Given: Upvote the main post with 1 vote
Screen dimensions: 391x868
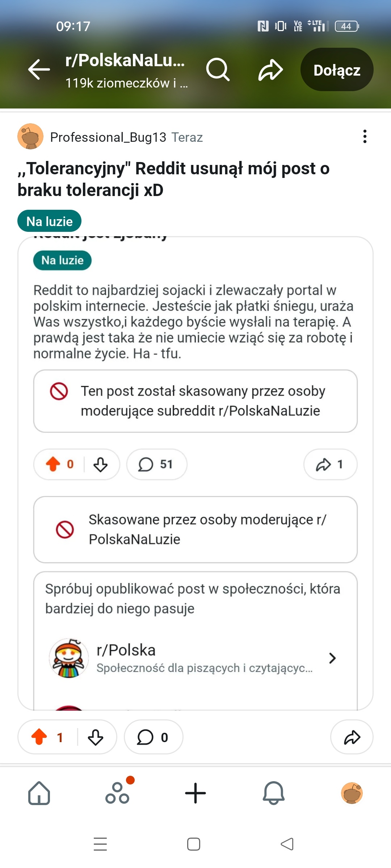Looking at the screenshot, I should point(39,737).
